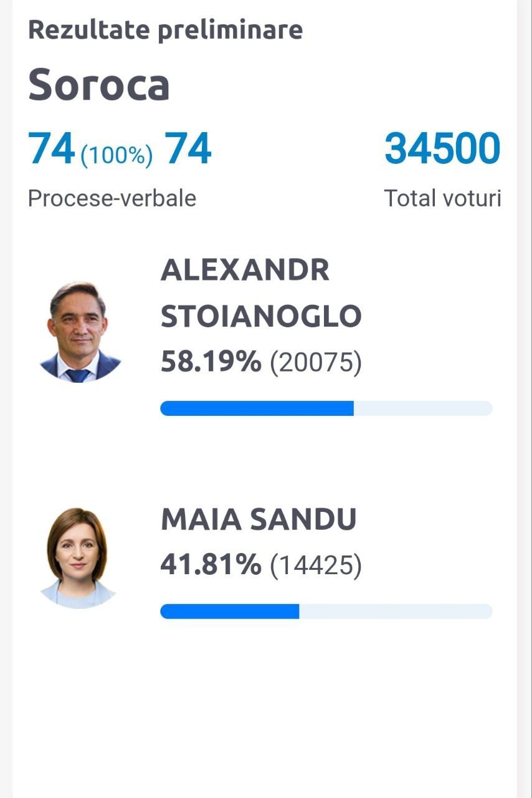Click Alexandr Stoianoglo's portrait photo
The width and height of the screenshot is (532, 798).
click(79, 332)
